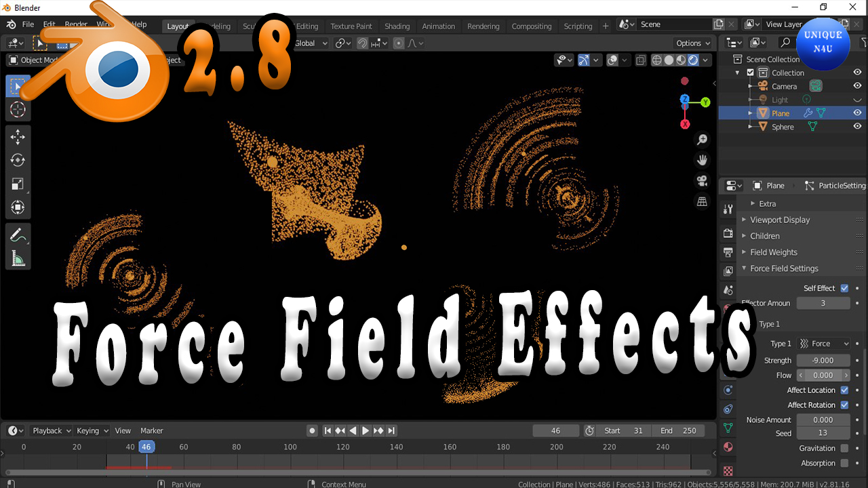Activate the zoom magnifier icon in viewport sidebar
The image size is (868, 488).
point(703,140)
